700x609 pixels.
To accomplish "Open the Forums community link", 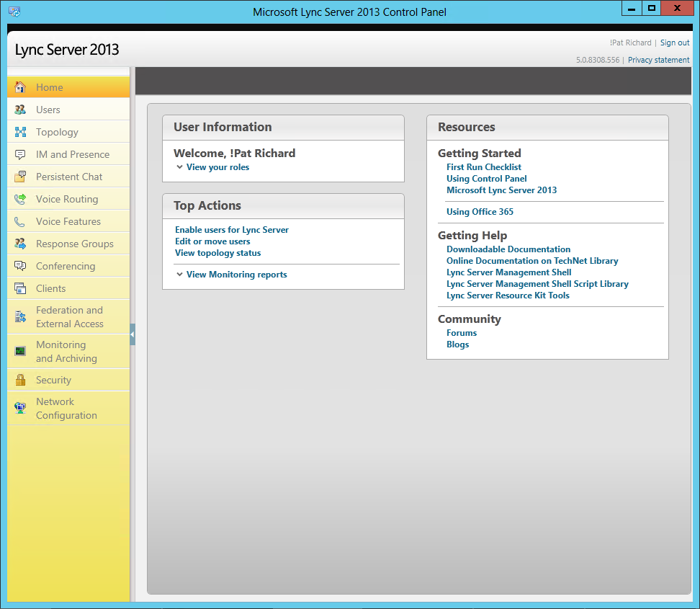I will [x=462, y=333].
